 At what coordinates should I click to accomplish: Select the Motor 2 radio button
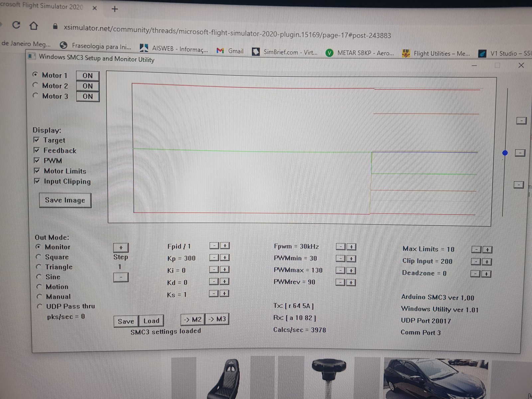pyautogui.click(x=35, y=85)
